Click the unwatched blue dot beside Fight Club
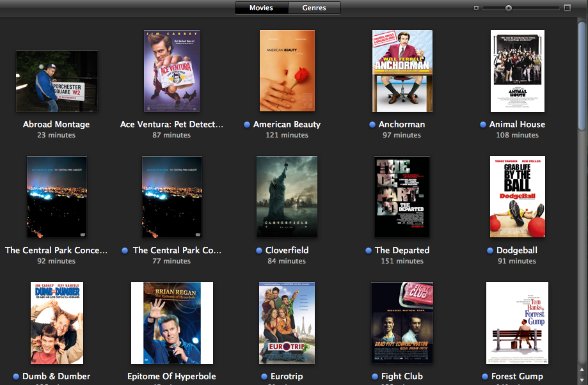This screenshot has height=385, width=588. (x=375, y=377)
